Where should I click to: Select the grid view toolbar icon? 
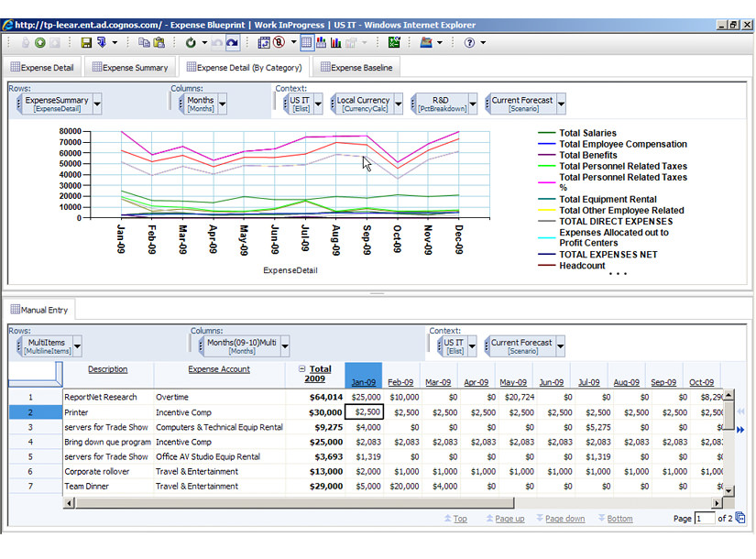tap(307, 43)
